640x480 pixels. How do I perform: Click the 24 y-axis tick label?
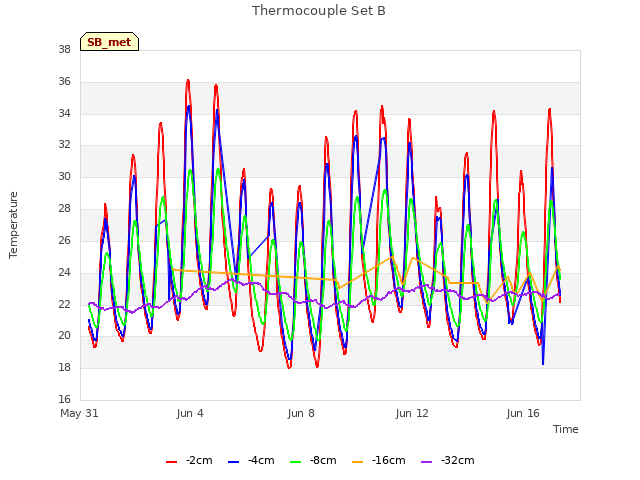coord(64,272)
